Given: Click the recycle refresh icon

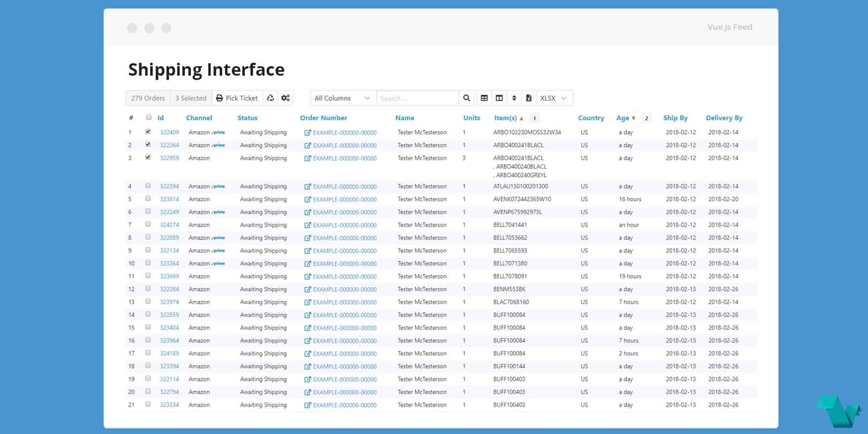Looking at the screenshot, I should [270, 98].
